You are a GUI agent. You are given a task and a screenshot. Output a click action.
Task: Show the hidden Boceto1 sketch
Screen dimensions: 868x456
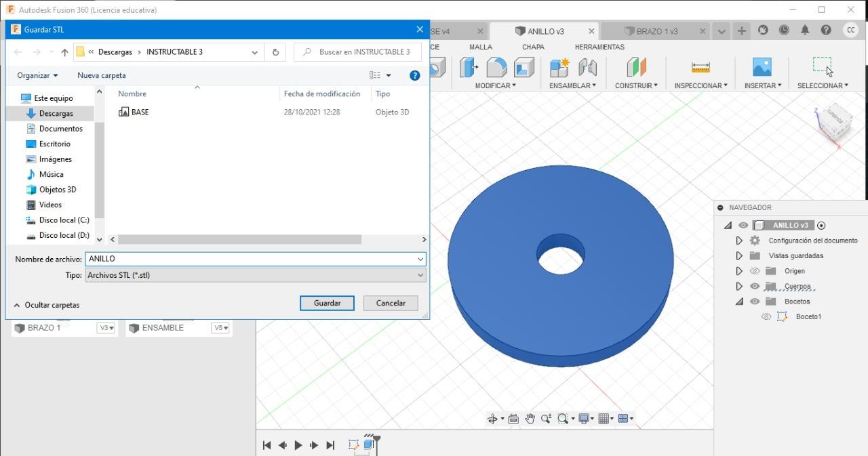click(x=766, y=316)
